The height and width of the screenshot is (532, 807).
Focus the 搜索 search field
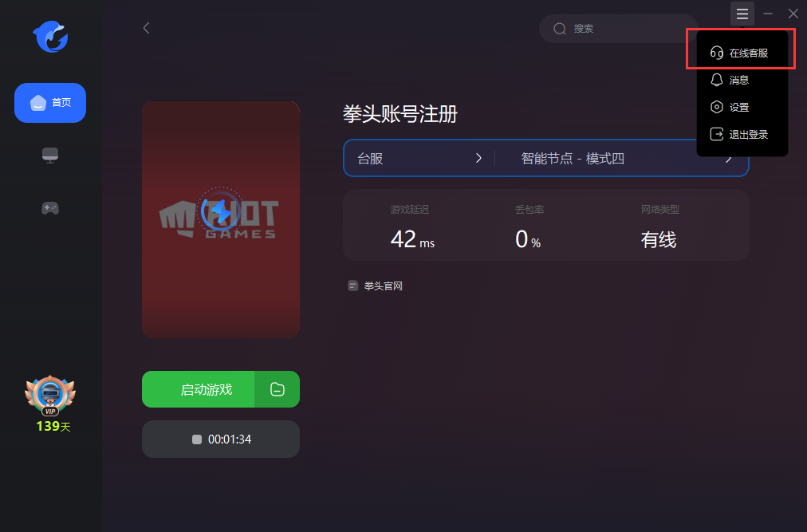(617, 29)
